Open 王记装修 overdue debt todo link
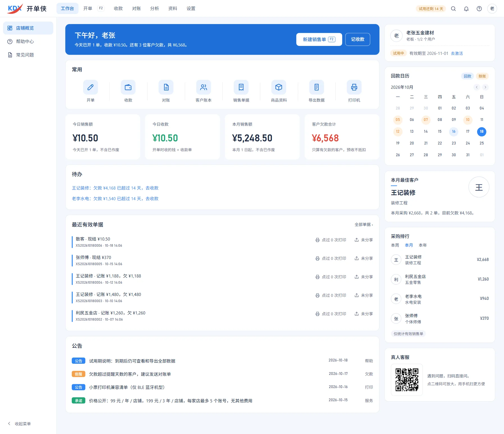The image size is (504, 434). point(115,188)
